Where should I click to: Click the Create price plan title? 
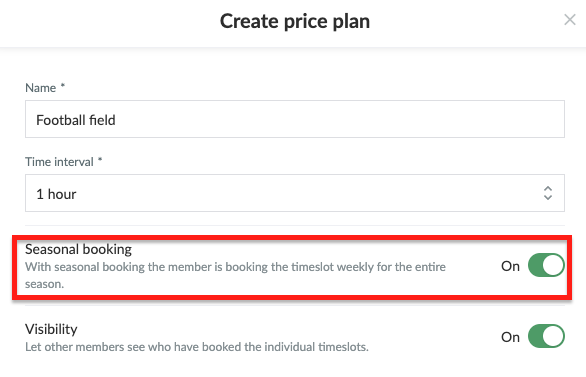click(x=295, y=21)
